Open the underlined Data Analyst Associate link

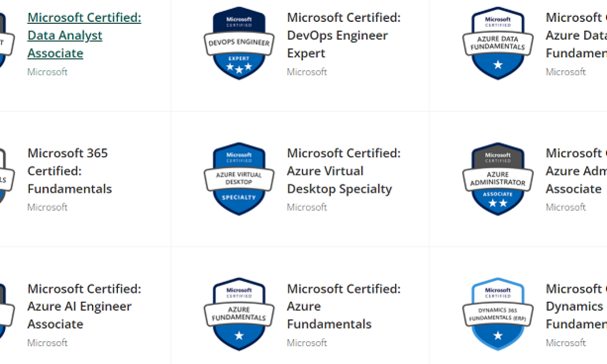click(84, 35)
